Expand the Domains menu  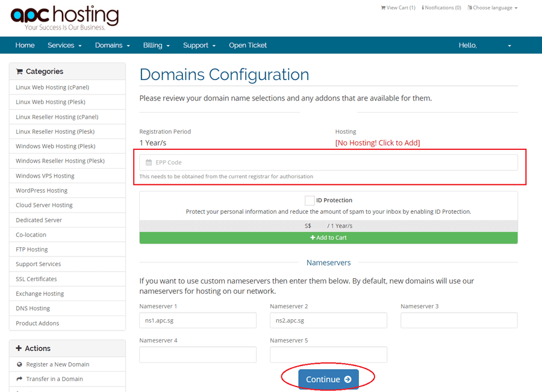pyautogui.click(x=113, y=45)
